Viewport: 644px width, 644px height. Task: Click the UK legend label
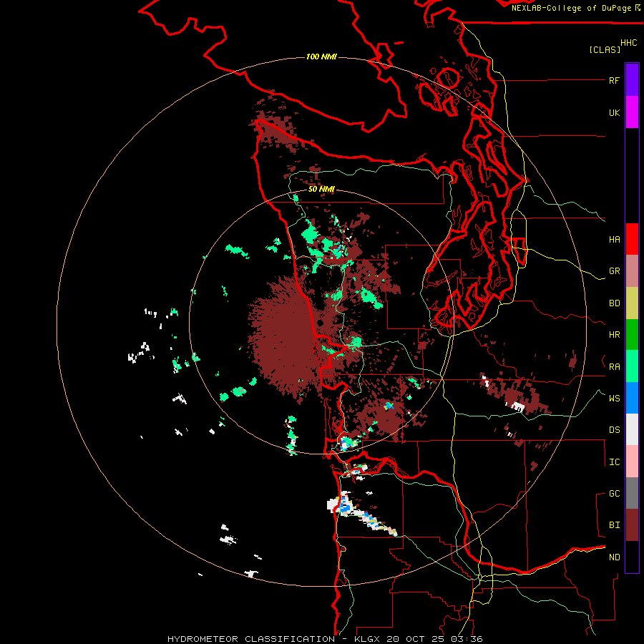[614, 112]
